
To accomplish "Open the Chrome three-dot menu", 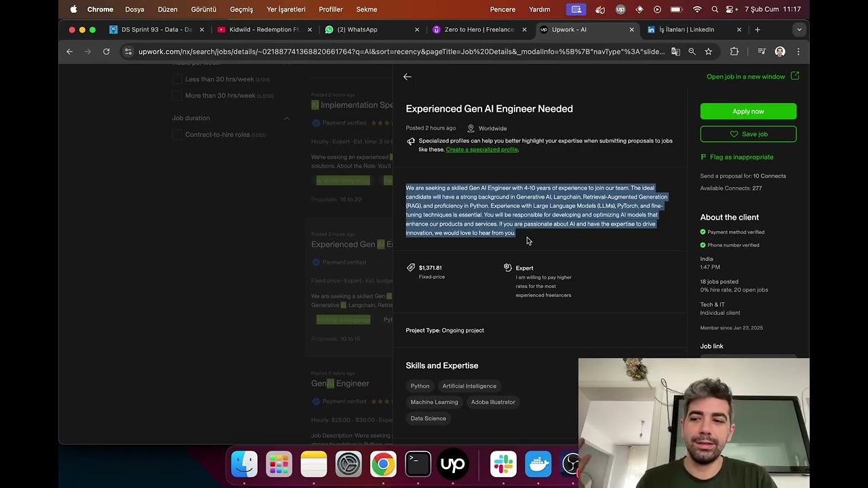I will 798,52.
